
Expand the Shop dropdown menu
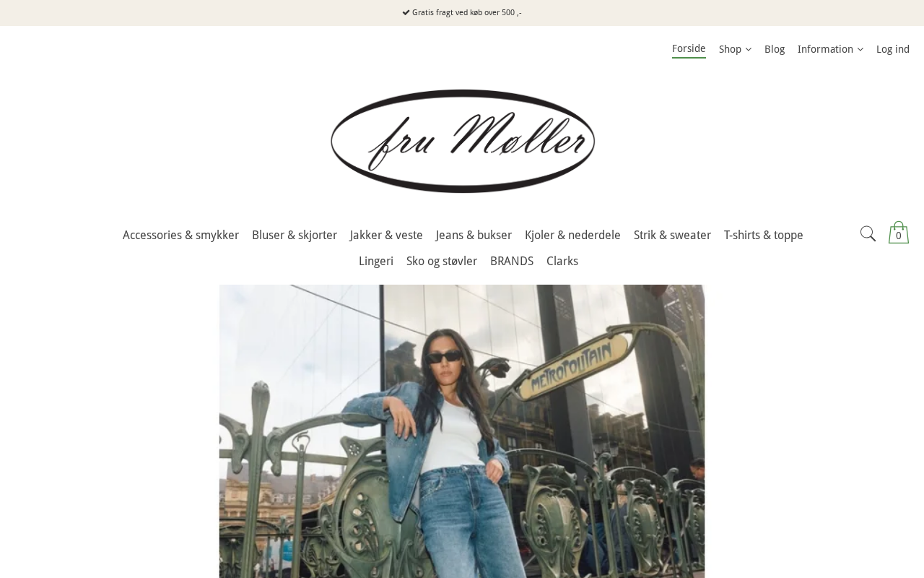click(735, 49)
